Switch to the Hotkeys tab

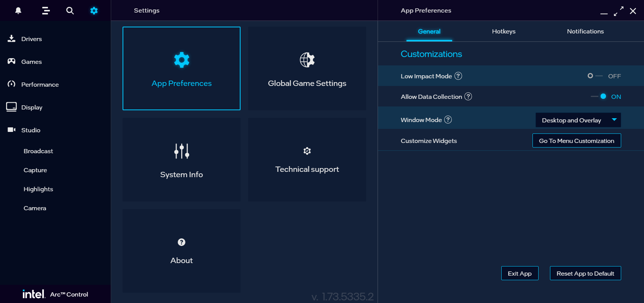504,32
